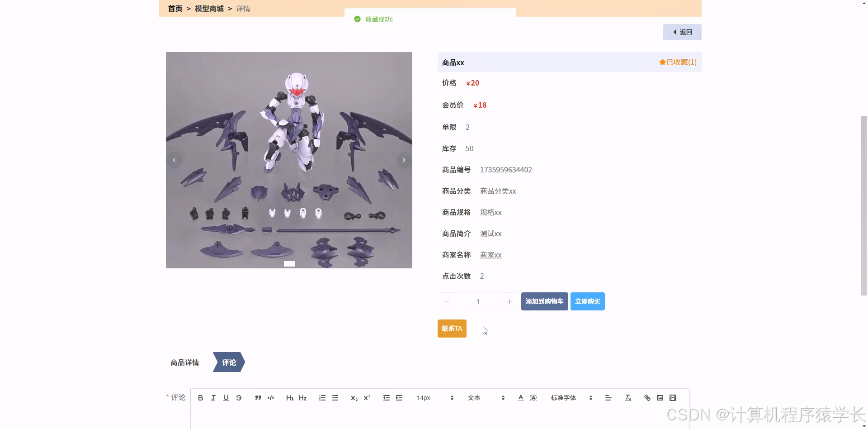Increase quantity using the plus stepper

click(509, 301)
